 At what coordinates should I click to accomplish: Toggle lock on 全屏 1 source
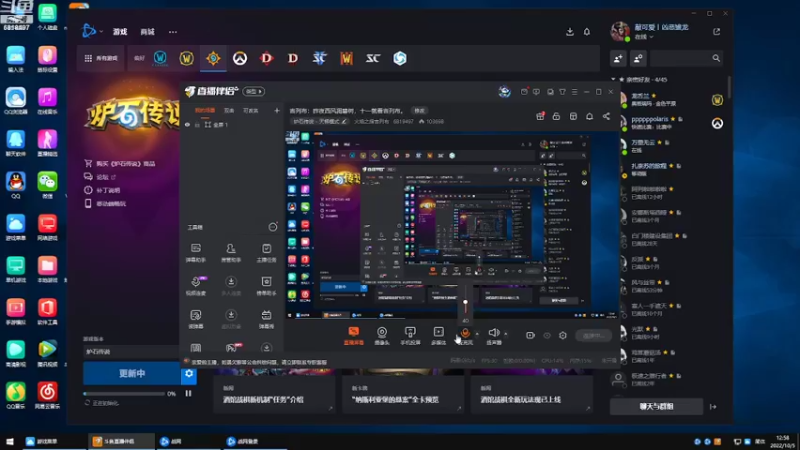tap(197, 124)
